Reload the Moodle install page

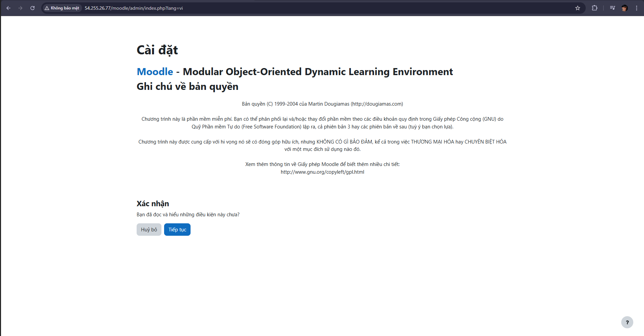click(32, 8)
